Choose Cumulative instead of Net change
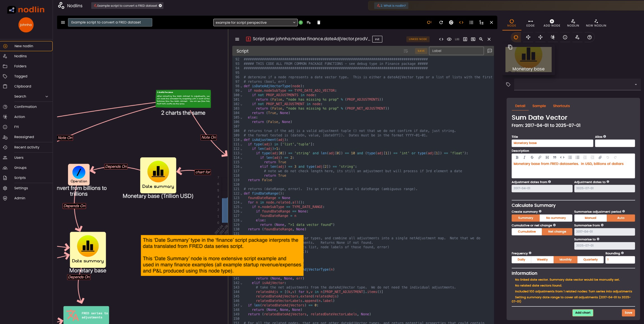Image resolution: width=644 pixels, height=324 pixels. coord(526,231)
